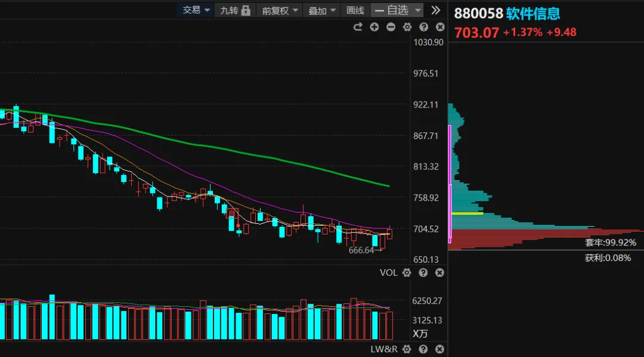Open the 叠加 overlay dropdown
Screen dimensions: 644x357
click(x=322, y=10)
